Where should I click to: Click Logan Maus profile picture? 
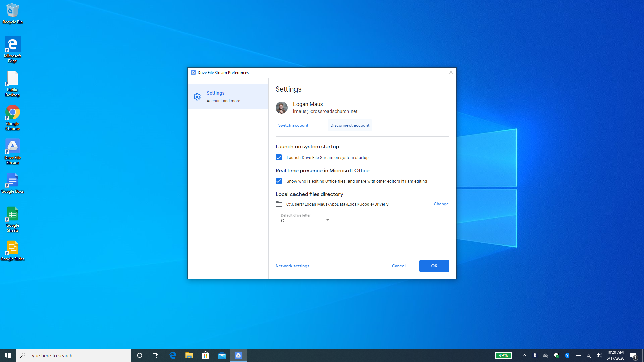pyautogui.click(x=282, y=108)
